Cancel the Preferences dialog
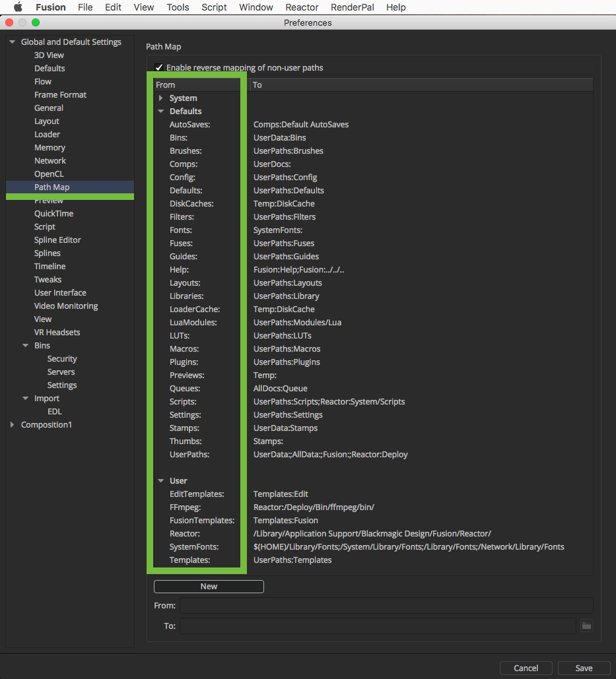Screen dimensions: 616x679 tap(526, 668)
